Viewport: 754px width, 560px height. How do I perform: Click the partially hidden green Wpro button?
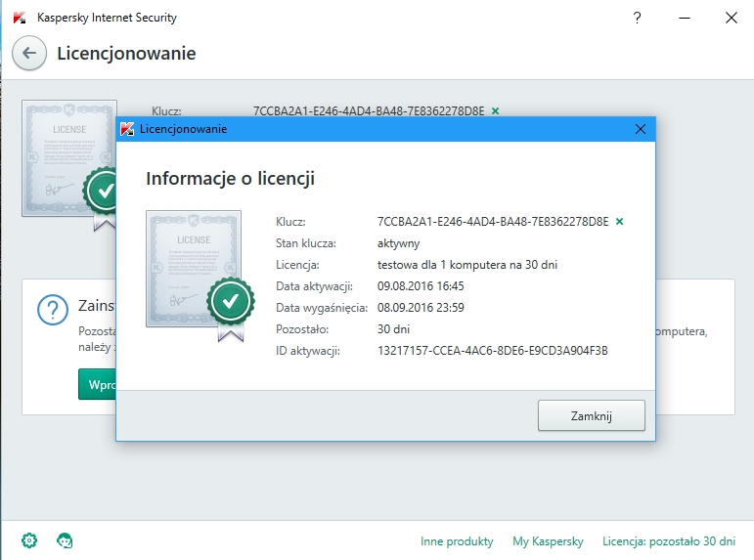(97, 384)
